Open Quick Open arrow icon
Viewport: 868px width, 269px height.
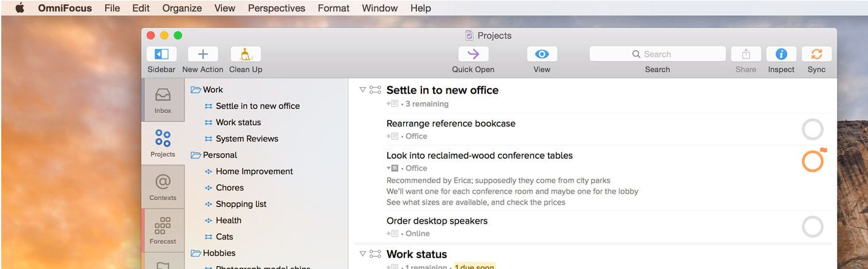click(x=473, y=55)
